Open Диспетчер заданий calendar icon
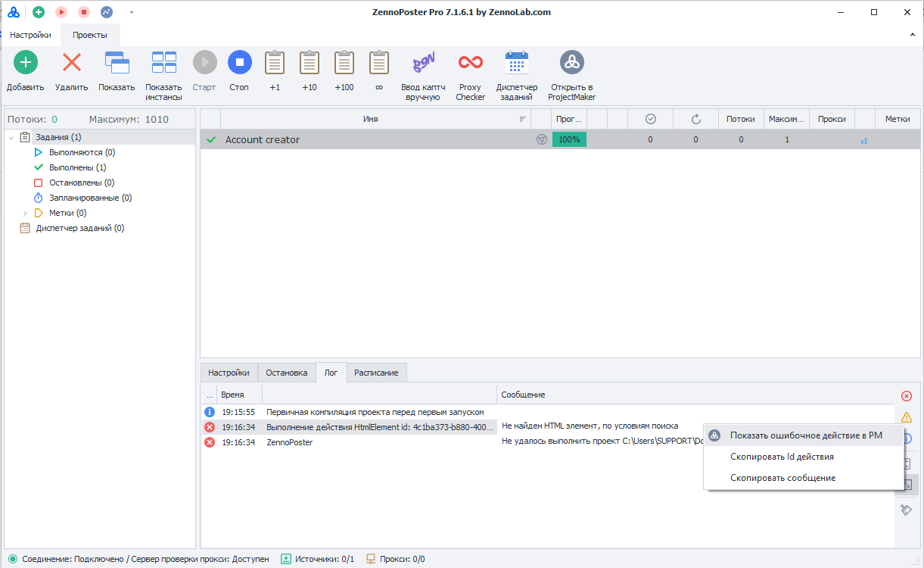The width and height of the screenshot is (924, 568). pyautogui.click(x=517, y=63)
